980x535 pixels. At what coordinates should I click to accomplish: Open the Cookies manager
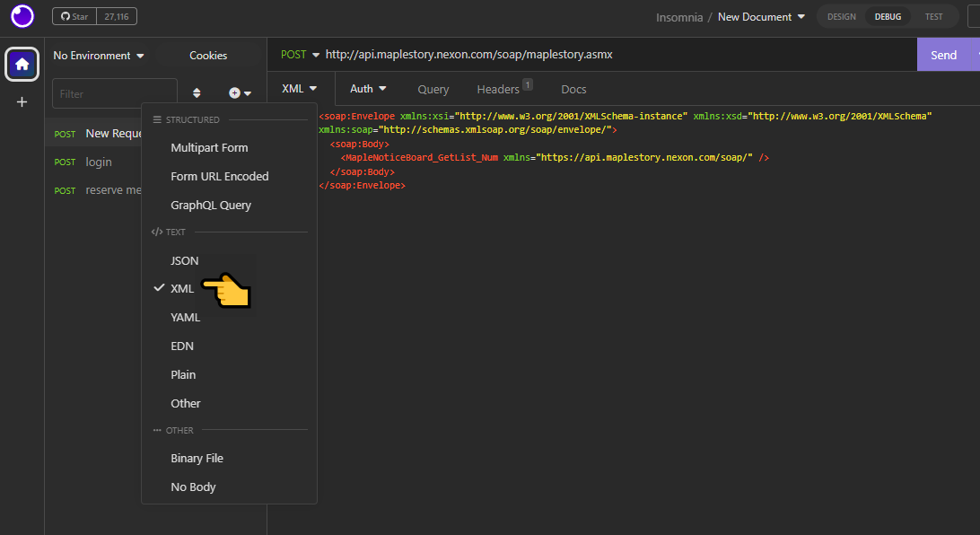point(208,56)
